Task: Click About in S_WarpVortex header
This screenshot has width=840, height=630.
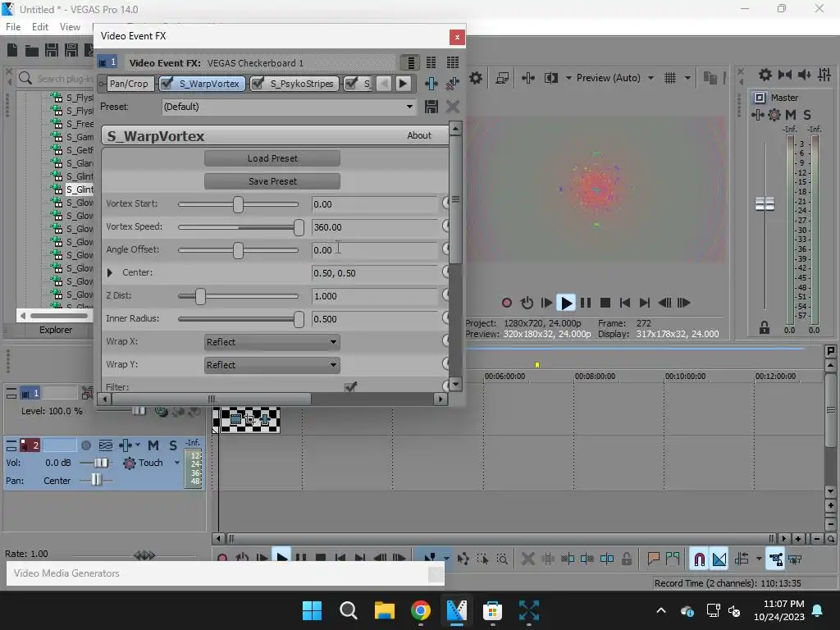Action: (x=419, y=135)
